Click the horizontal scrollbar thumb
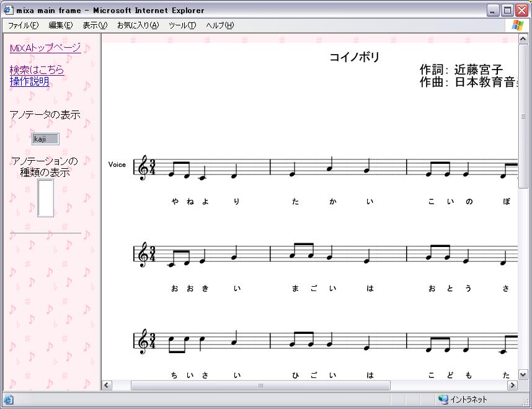The image size is (532, 409). pos(260,385)
